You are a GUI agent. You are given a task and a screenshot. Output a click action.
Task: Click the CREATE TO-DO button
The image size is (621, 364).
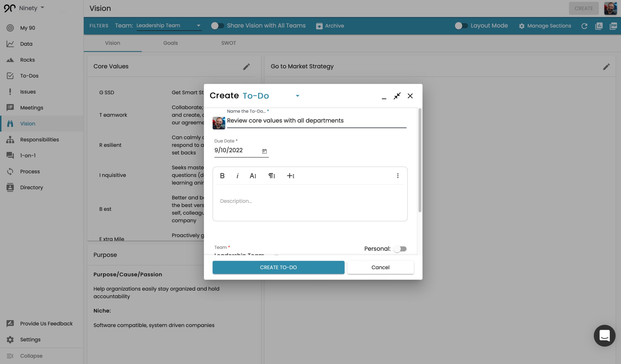click(278, 267)
